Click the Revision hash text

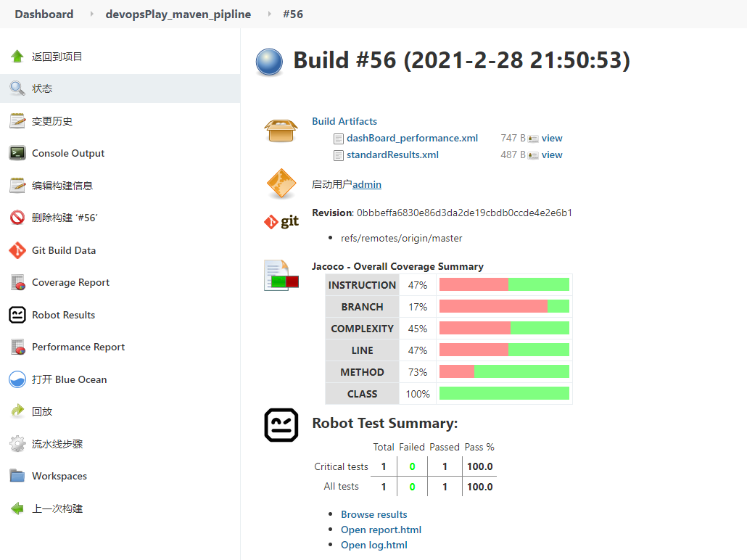(464, 213)
